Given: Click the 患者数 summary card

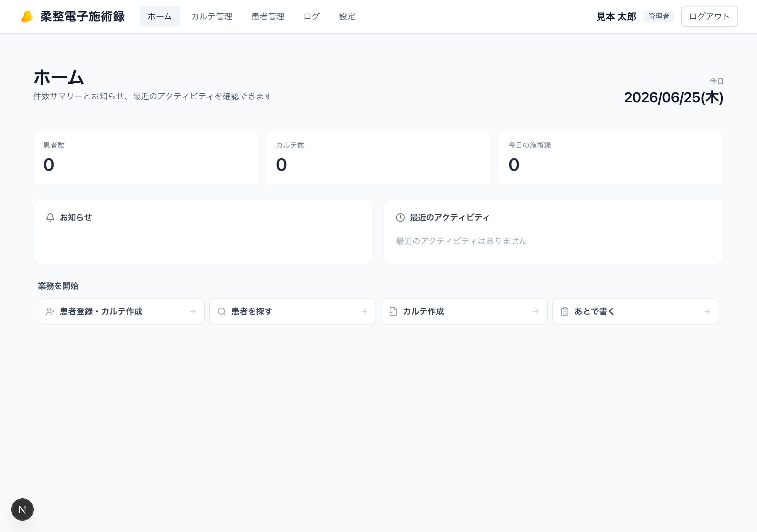Looking at the screenshot, I should click(146, 158).
